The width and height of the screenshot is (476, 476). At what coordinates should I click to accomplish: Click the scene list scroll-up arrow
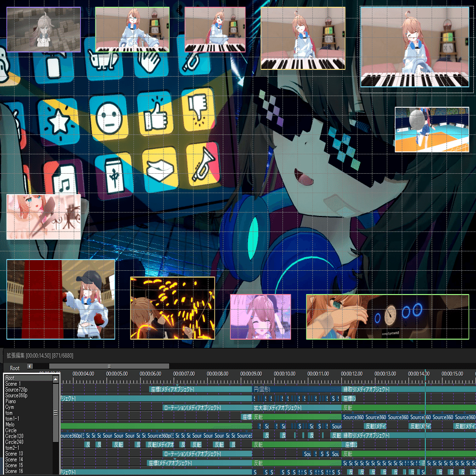55,379
